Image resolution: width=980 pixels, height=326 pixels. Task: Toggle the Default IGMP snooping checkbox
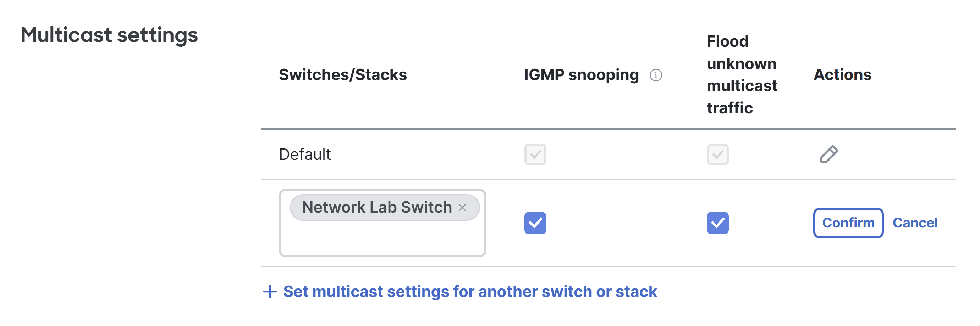point(535,154)
